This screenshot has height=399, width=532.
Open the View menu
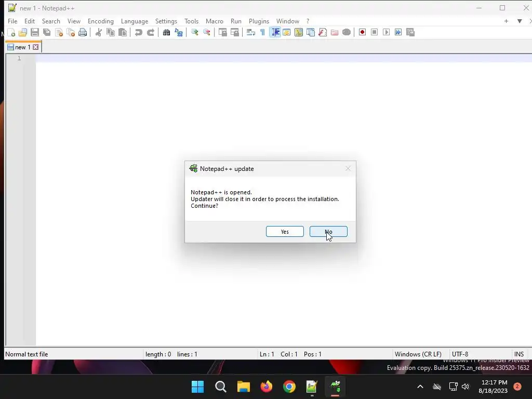[x=74, y=21]
